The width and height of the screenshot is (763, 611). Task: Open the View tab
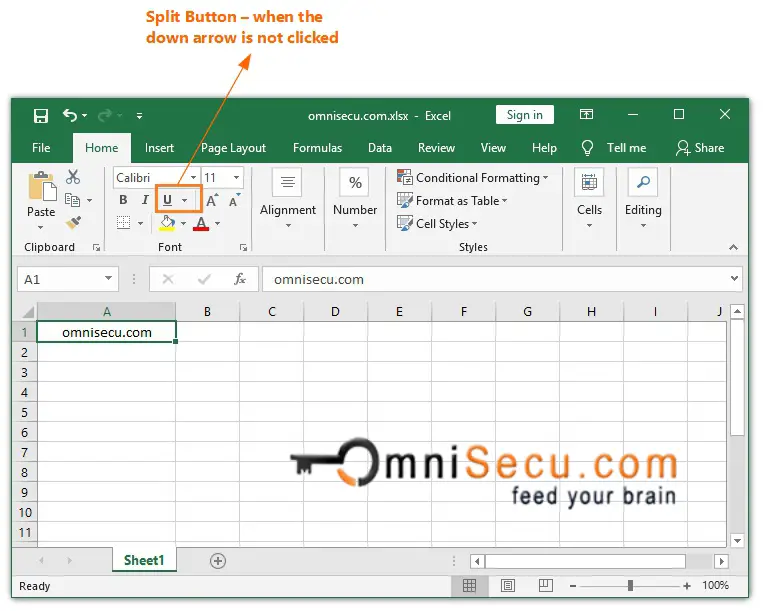tap(493, 148)
